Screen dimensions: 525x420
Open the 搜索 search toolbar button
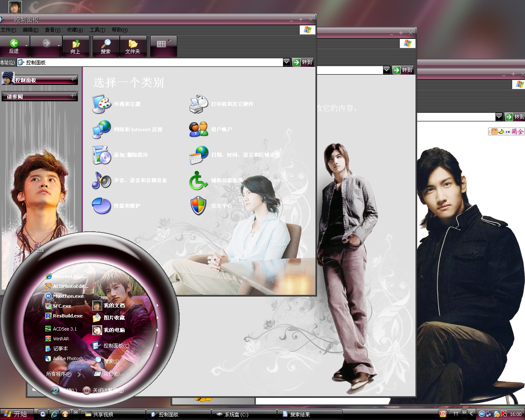pos(106,46)
